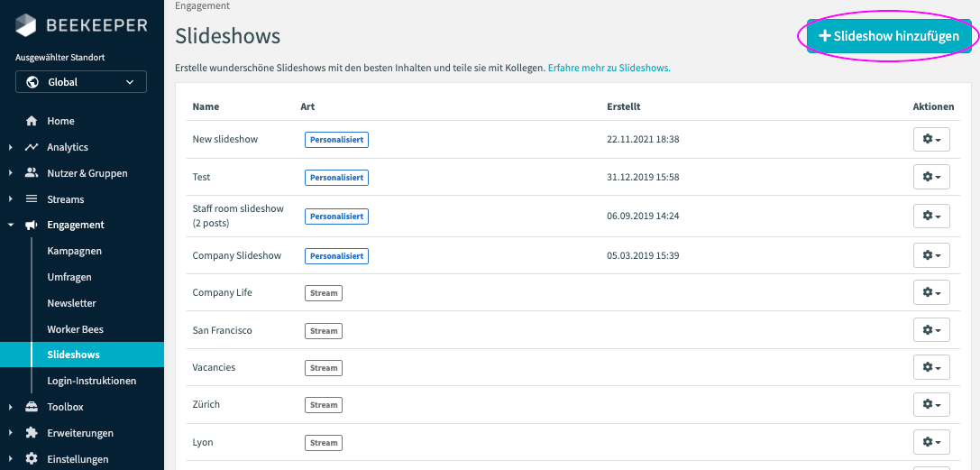Select Login-Instruktionen menu item
Viewport: 980px width, 470px height.
(92, 381)
